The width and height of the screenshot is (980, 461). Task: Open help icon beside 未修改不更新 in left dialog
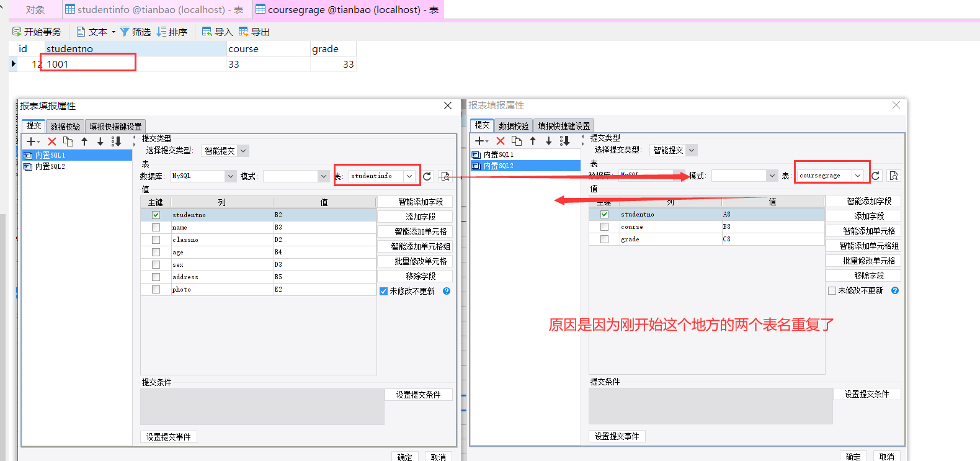coord(447,291)
